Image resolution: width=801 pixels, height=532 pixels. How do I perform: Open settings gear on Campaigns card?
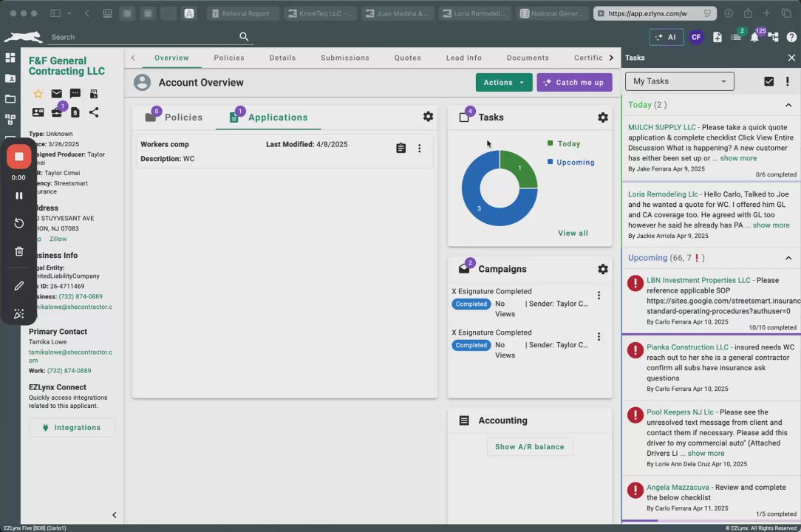(603, 269)
